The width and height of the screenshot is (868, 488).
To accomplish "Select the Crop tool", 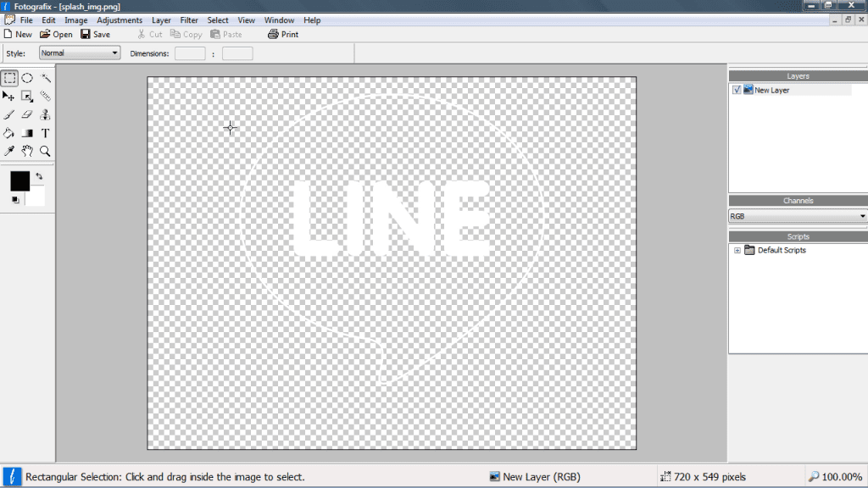I will [27, 97].
